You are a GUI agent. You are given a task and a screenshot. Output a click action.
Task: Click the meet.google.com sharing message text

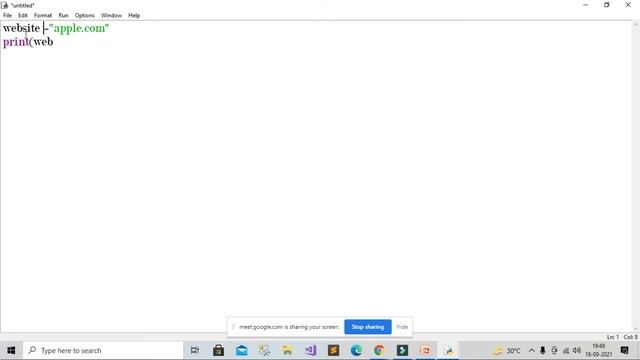[289, 327]
